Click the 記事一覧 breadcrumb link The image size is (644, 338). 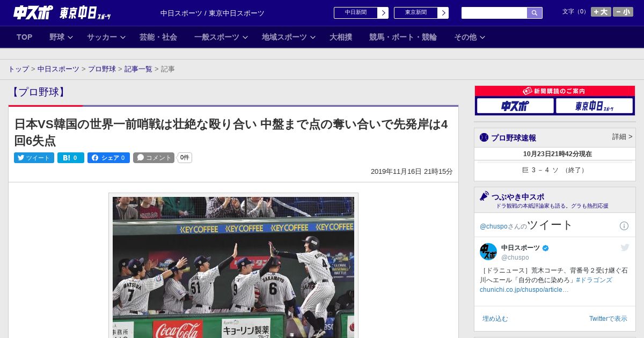coord(138,69)
